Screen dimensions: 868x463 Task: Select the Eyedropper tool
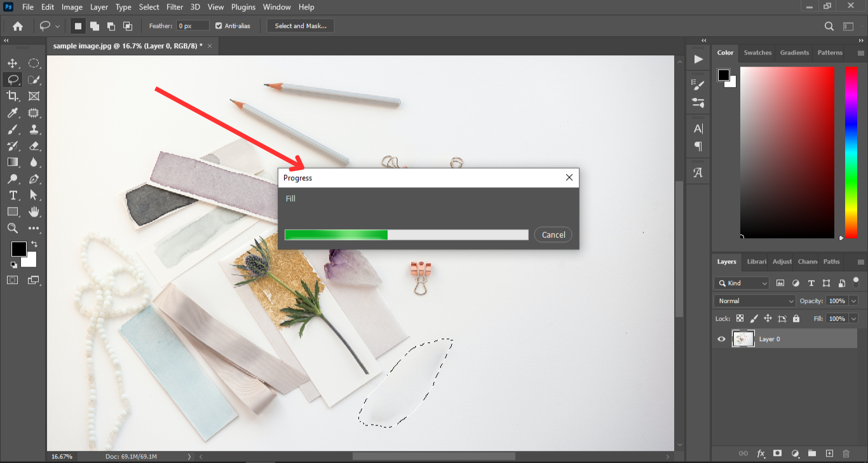tap(12, 113)
